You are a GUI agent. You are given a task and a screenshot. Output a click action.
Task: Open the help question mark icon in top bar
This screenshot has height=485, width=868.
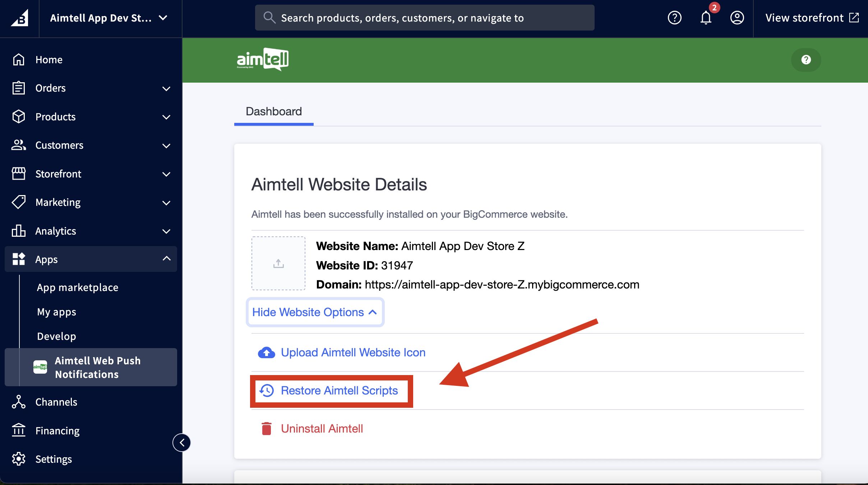click(674, 18)
